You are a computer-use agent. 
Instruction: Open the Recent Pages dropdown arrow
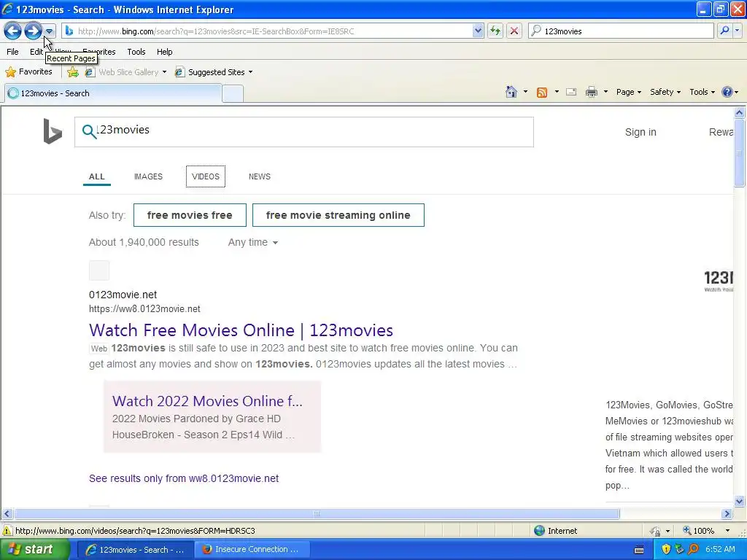(49, 31)
